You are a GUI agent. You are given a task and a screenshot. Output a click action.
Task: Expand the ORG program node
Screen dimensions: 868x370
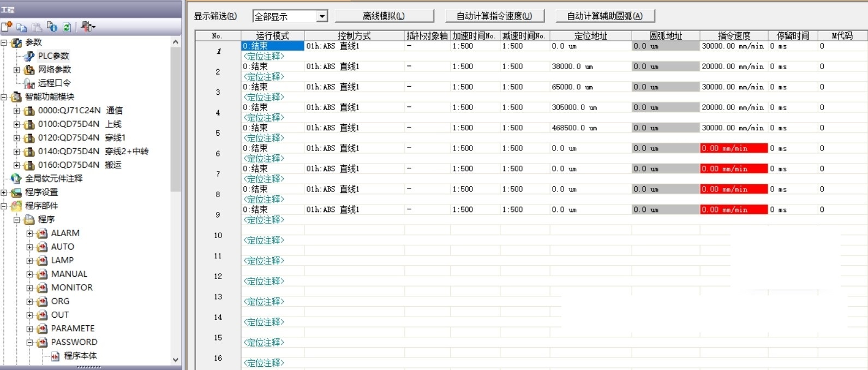click(x=30, y=301)
